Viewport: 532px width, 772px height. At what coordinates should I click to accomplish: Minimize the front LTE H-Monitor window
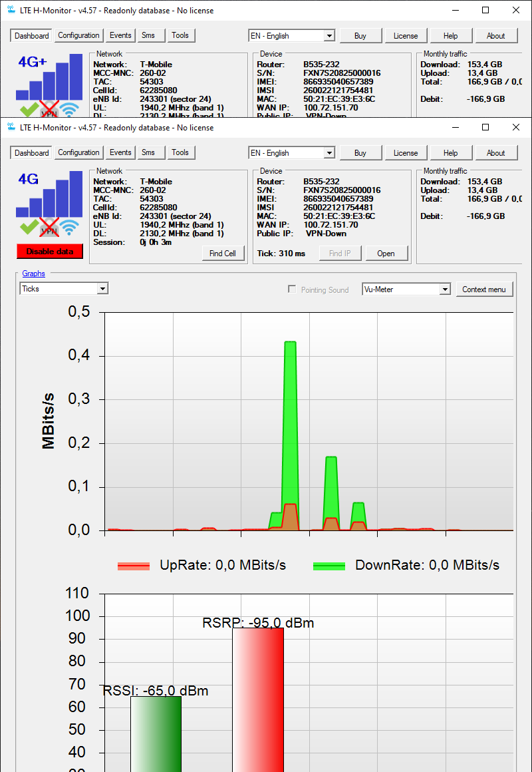coord(456,128)
